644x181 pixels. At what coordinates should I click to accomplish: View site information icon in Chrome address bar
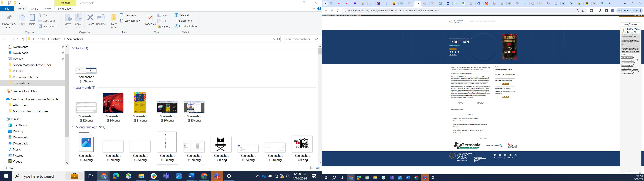coord(345,11)
